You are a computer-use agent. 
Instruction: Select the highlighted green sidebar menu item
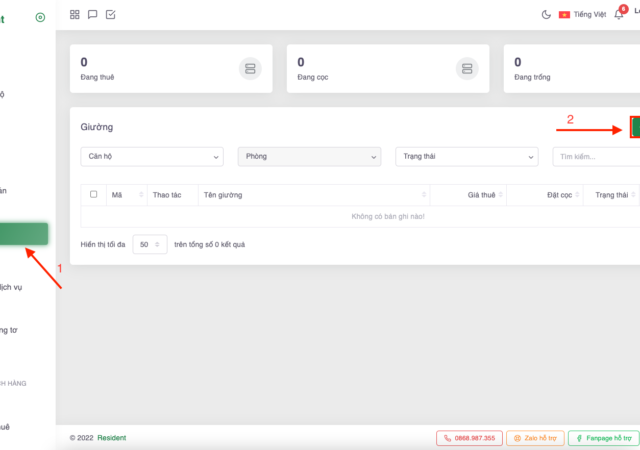point(24,234)
